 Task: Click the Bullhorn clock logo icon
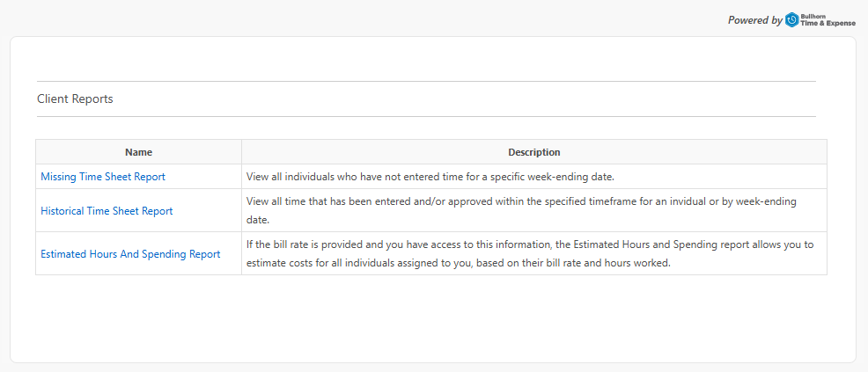[x=791, y=20]
